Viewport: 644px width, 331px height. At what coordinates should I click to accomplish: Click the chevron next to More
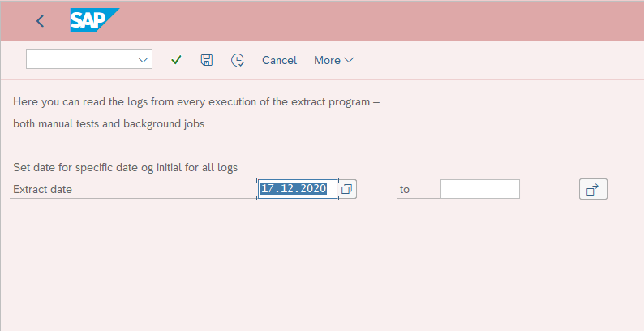point(349,60)
